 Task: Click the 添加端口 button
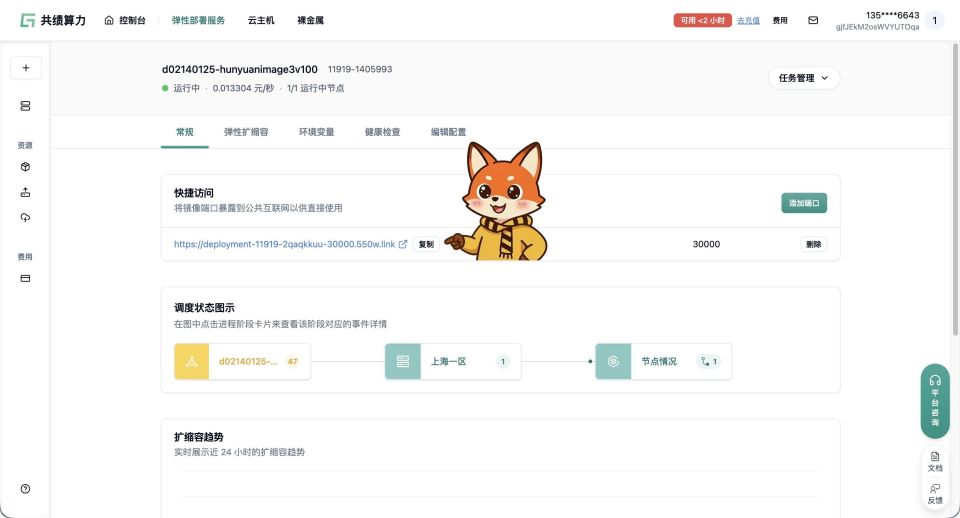click(x=804, y=203)
